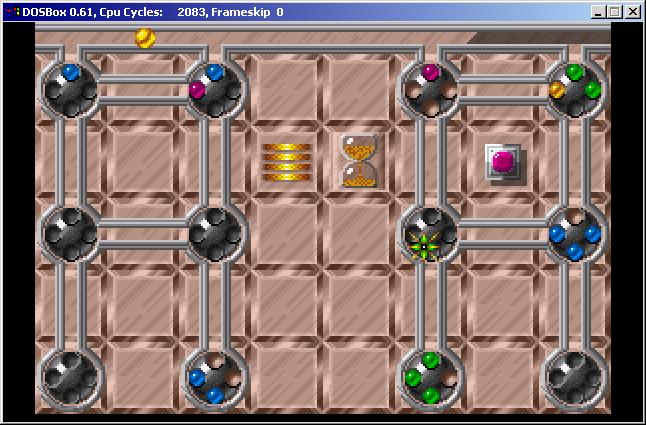646x425 pixels.
Task: Rotate the wheel holding blue and magenta marbles
Action: (215, 89)
